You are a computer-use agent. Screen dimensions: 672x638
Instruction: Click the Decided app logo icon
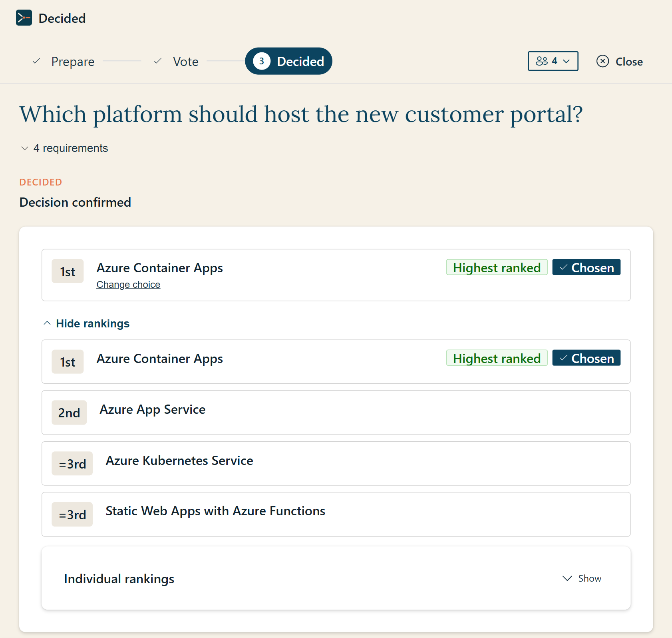[24, 18]
